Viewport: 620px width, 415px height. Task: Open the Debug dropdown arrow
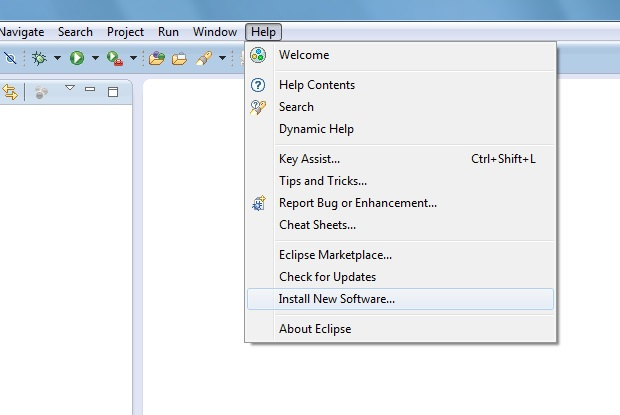click(x=57, y=58)
